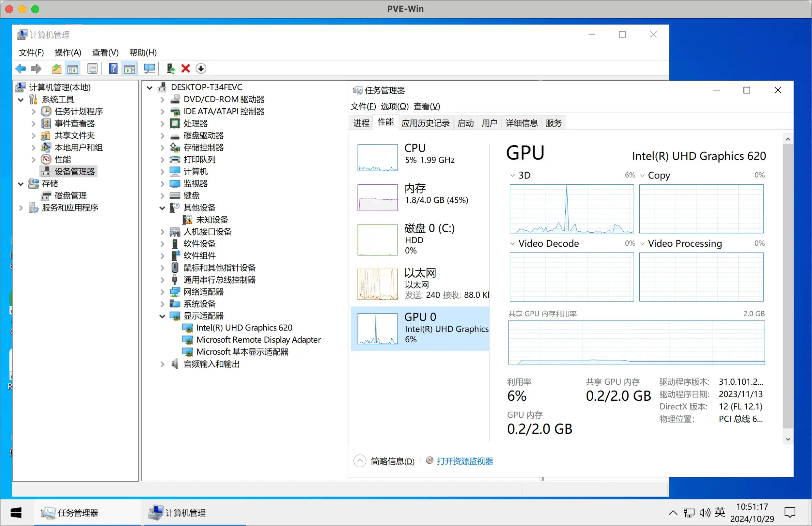Click the blue Back arrow toolbar icon

coord(21,69)
